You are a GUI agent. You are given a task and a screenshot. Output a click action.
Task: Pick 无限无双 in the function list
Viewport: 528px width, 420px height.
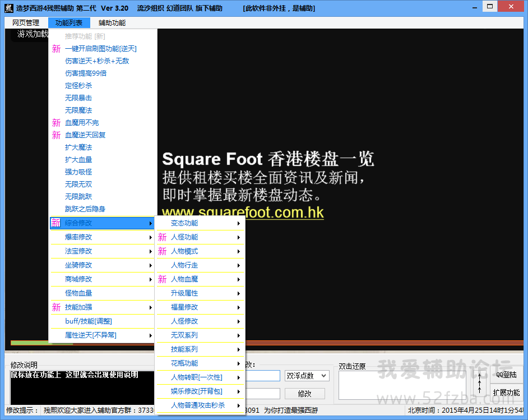click(x=101, y=184)
